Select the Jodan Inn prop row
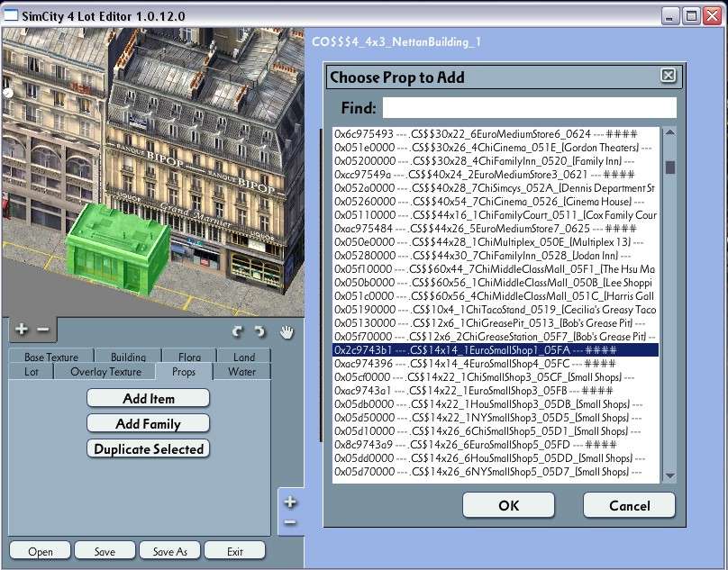Image resolution: width=728 pixels, height=570 pixels. click(496, 256)
